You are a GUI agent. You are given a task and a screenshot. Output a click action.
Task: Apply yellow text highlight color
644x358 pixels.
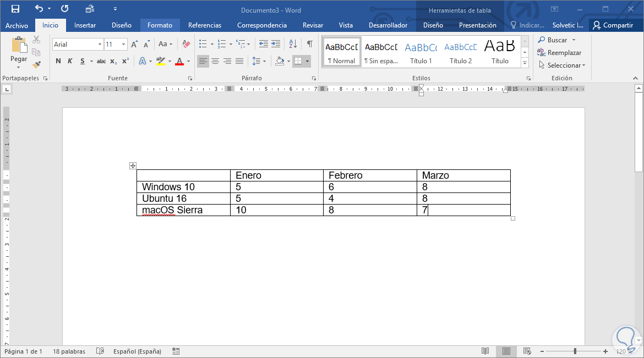pyautogui.click(x=161, y=62)
